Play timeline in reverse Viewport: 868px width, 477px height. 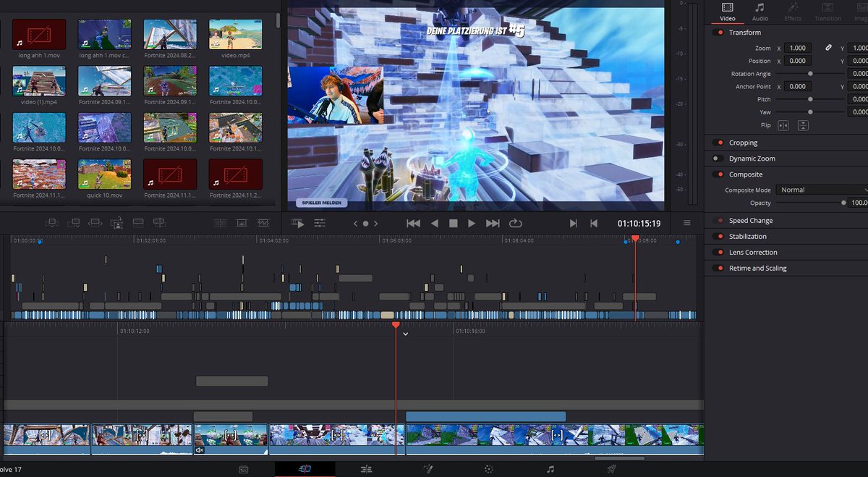434,224
